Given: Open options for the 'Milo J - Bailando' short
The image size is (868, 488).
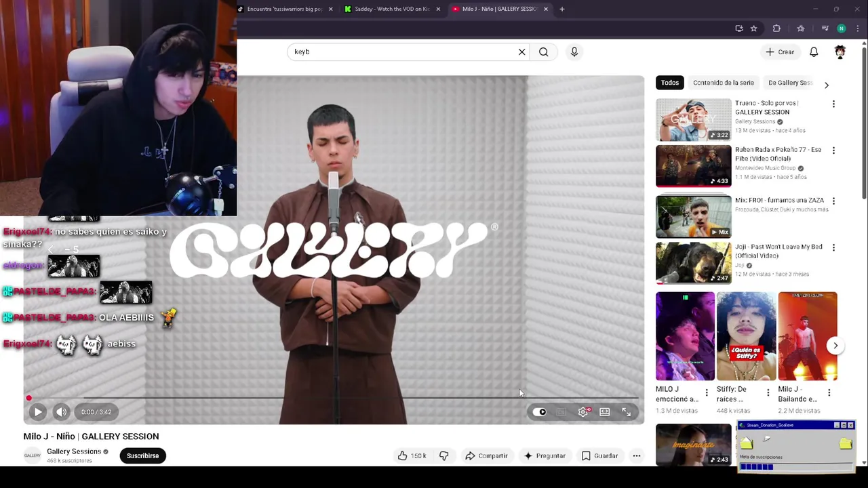Looking at the screenshot, I should coord(829,392).
